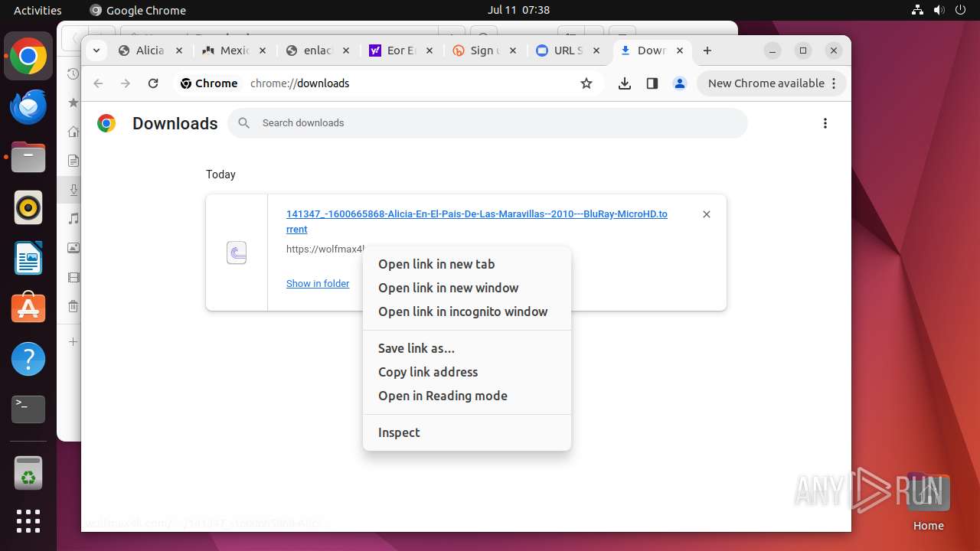This screenshot has height=551, width=980.
Task: Open a new tab with plus button
Action: 707,51
